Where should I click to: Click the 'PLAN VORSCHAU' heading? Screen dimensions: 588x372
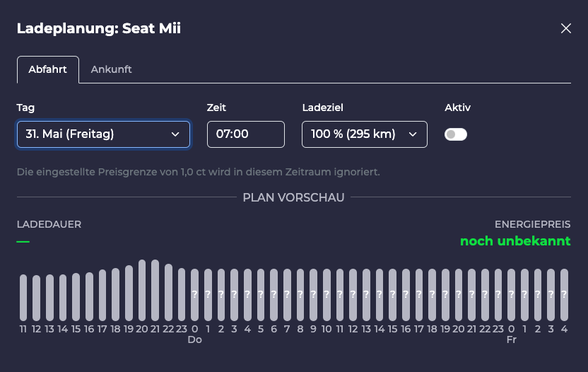click(x=293, y=197)
